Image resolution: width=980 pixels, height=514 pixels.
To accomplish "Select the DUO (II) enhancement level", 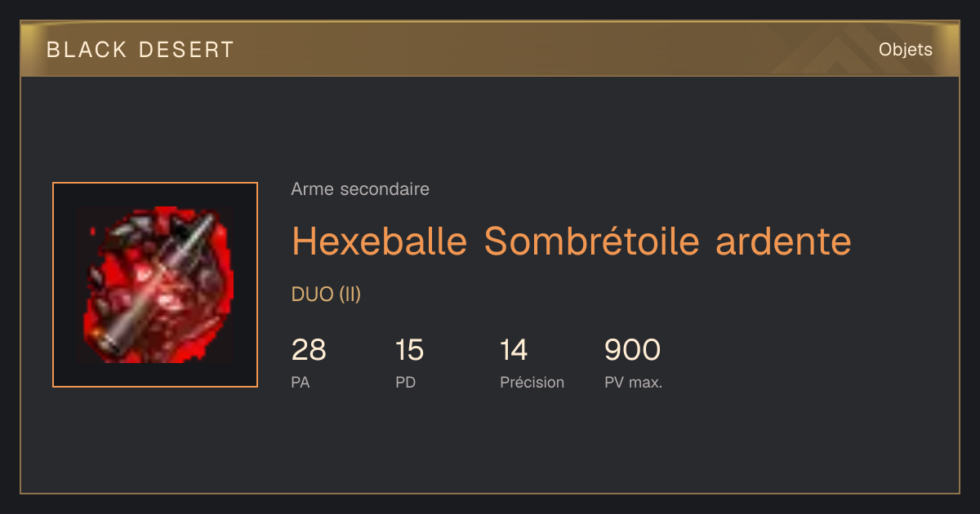I will 326,295.
